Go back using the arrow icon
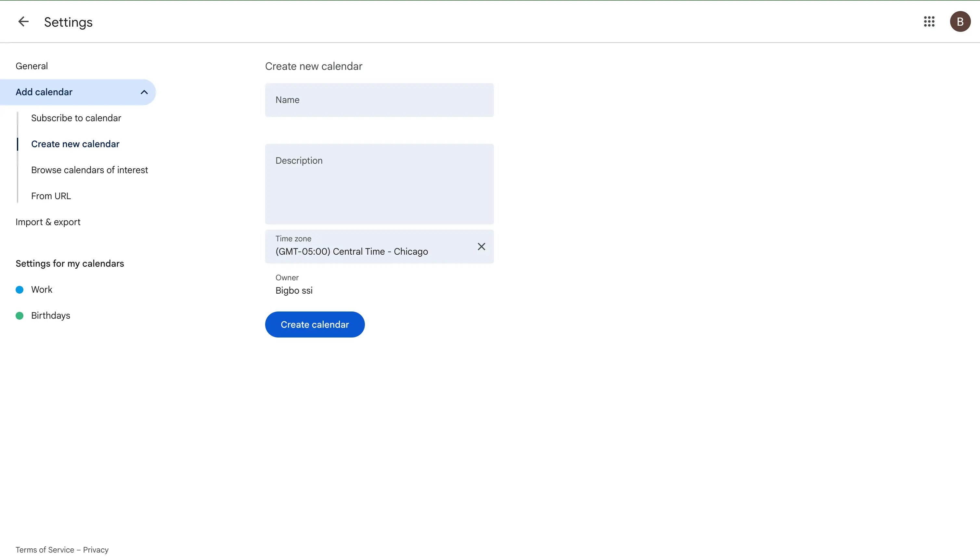This screenshot has width=980, height=560. (23, 21)
